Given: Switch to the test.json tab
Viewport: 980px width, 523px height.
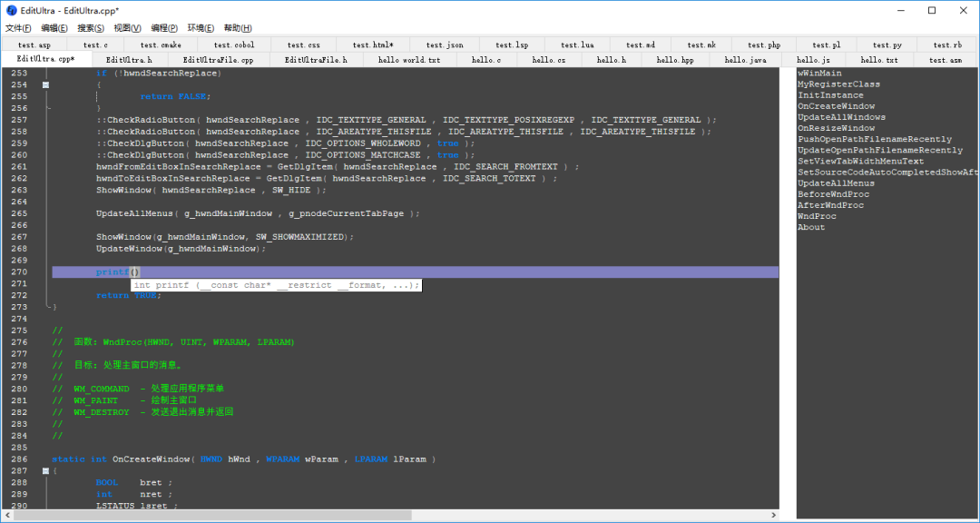Looking at the screenshot, I should (x=445, y=45).
